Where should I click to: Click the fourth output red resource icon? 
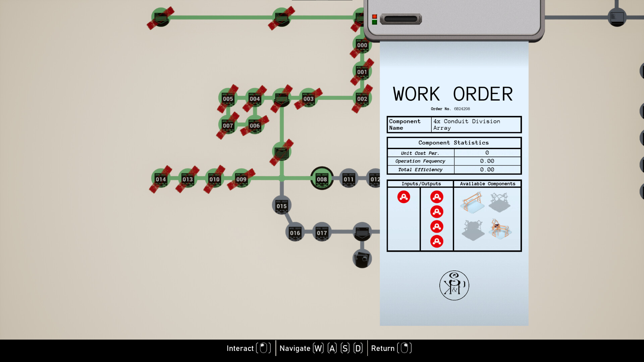click(437, 241)
